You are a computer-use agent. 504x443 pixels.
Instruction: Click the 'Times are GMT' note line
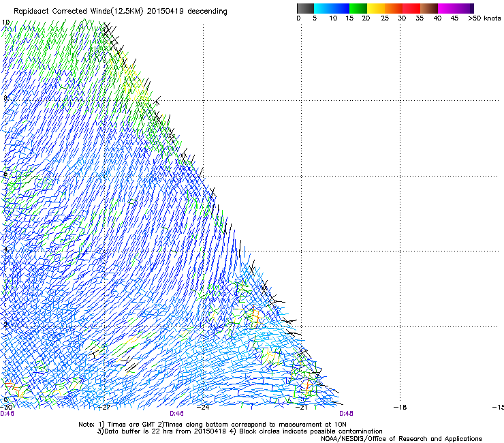(x=212, y=425)
